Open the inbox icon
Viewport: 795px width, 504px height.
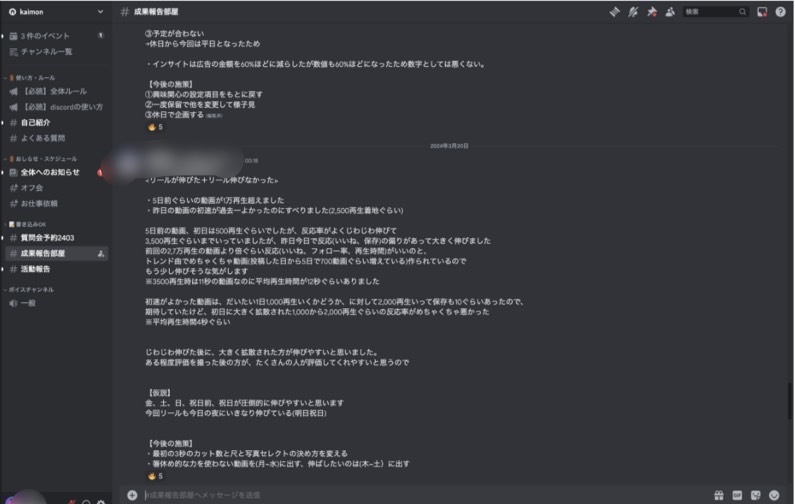click(762, 12)
